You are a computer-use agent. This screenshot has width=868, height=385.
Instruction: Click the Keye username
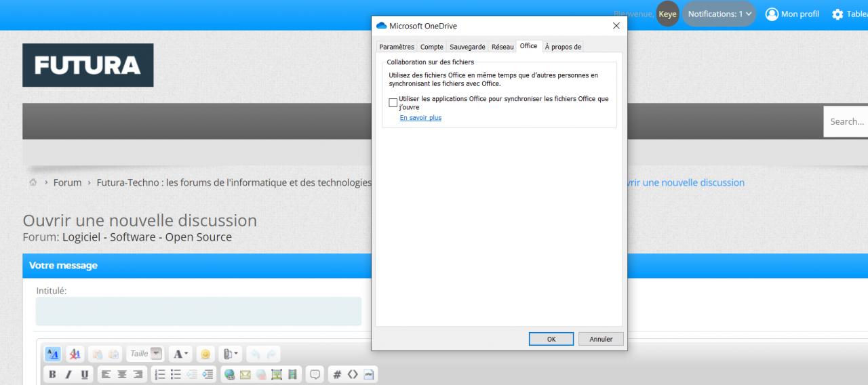[x=668, y=14]
